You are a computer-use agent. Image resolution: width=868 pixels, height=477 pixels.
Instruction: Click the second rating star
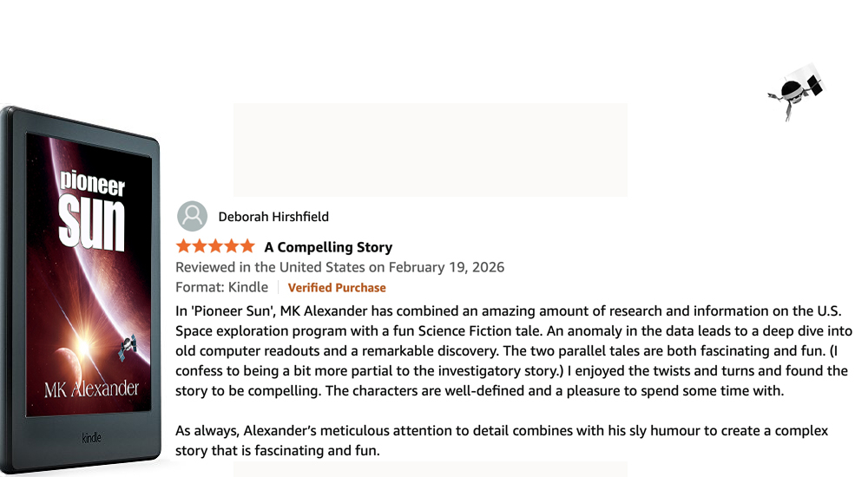coord(200,246)
